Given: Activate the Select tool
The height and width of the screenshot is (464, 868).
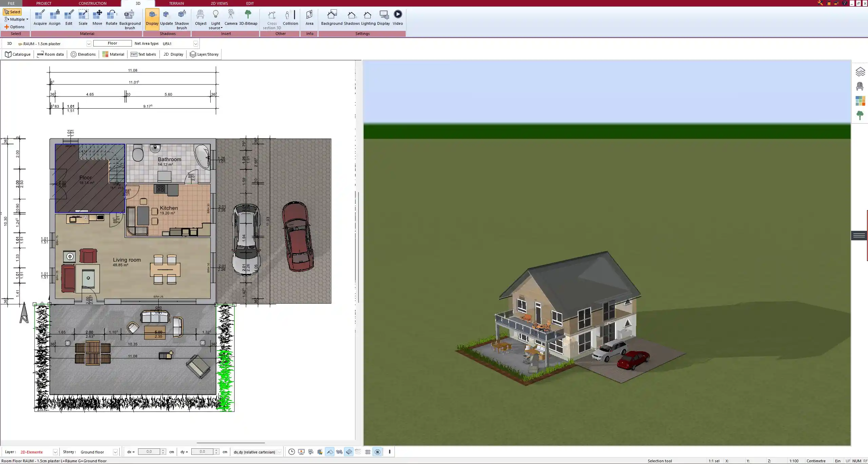Looking at the screenshot, I should click(x=13, y=12).
